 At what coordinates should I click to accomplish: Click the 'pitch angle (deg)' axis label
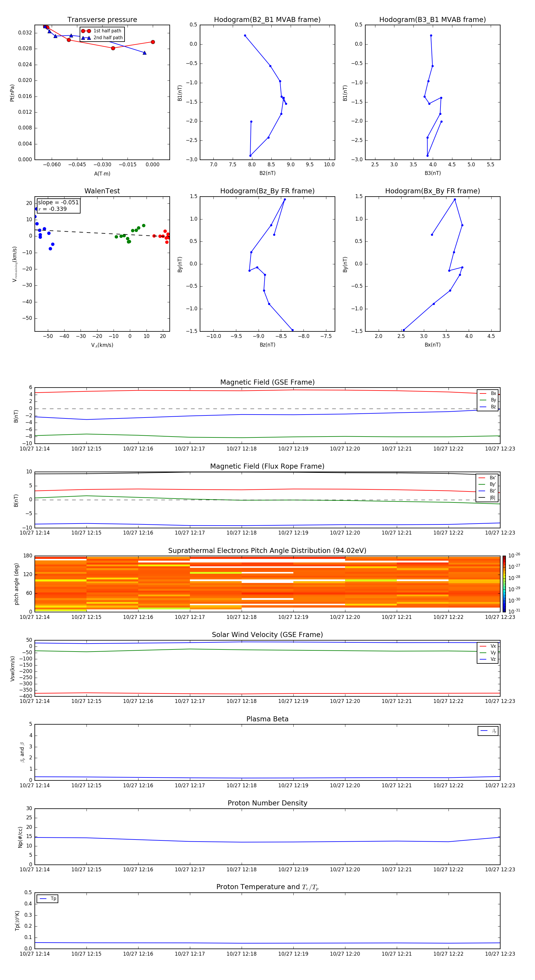(16, 584)
